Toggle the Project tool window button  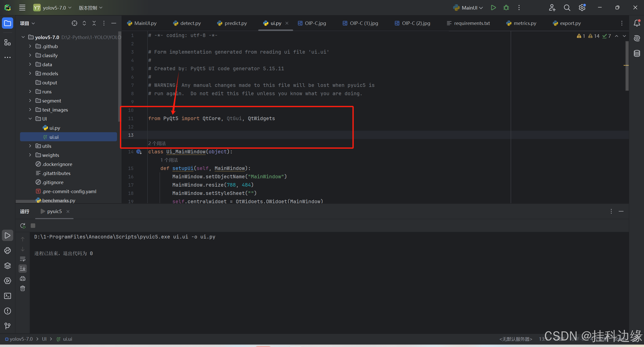click(x=8, y=23)
